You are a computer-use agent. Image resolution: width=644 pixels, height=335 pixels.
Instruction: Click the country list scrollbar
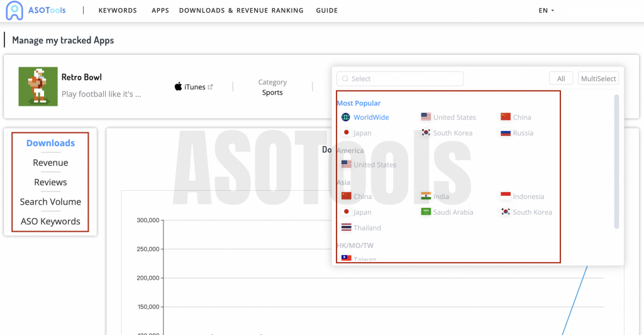tap(616, 162)
